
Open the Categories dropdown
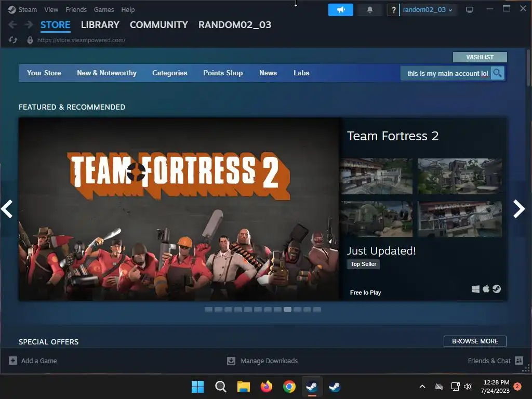pyautogui.click(x=170, y=73)
